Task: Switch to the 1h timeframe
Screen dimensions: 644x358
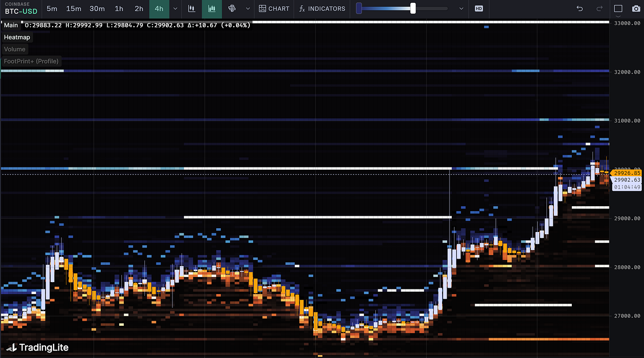Action: click(x=119, y=9)
